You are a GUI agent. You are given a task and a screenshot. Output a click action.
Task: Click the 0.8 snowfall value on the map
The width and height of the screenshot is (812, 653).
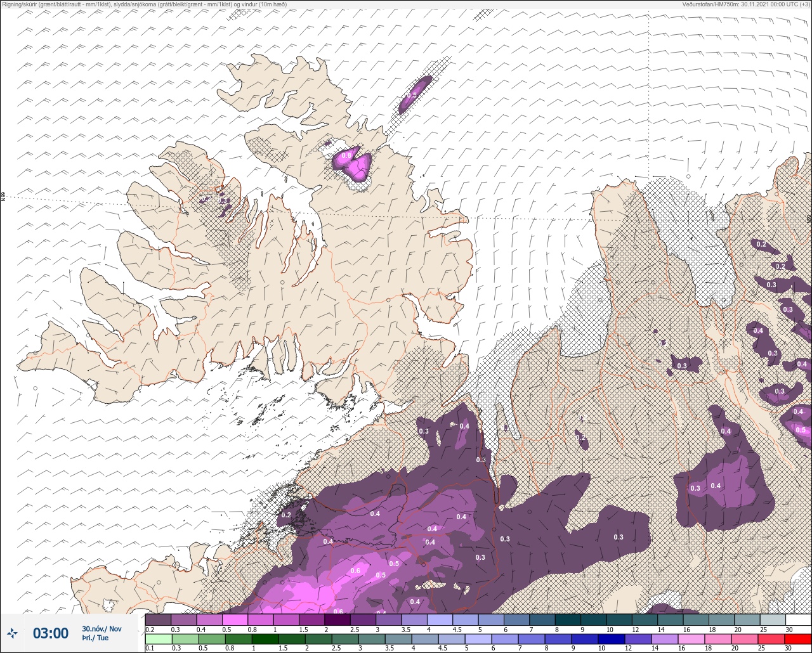click(346, 155)
